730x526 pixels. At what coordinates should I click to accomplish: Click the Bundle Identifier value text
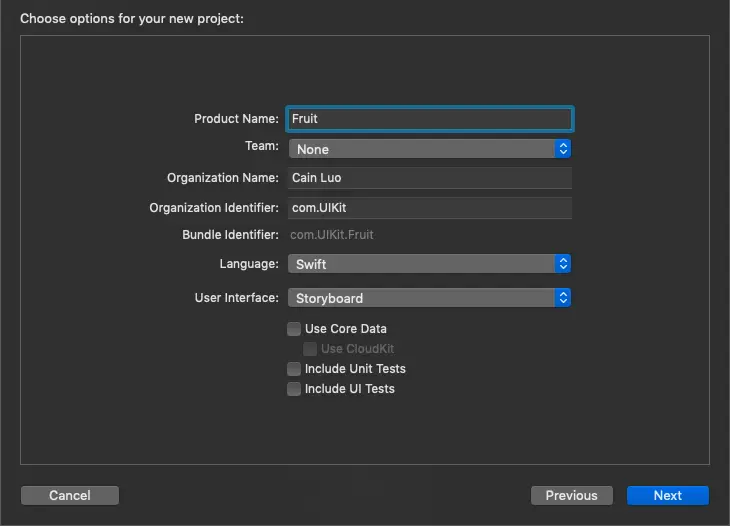point(331,235)
